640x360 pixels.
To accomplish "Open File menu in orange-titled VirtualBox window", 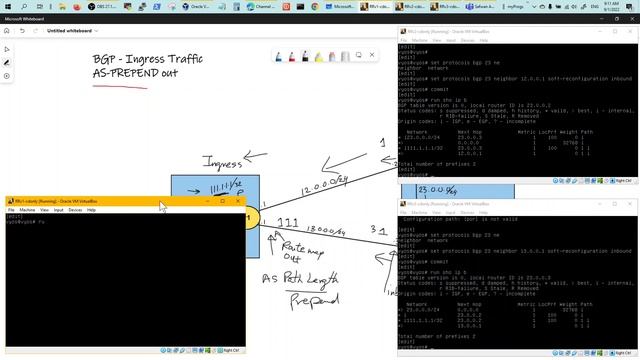I will (x=11, y=210).
